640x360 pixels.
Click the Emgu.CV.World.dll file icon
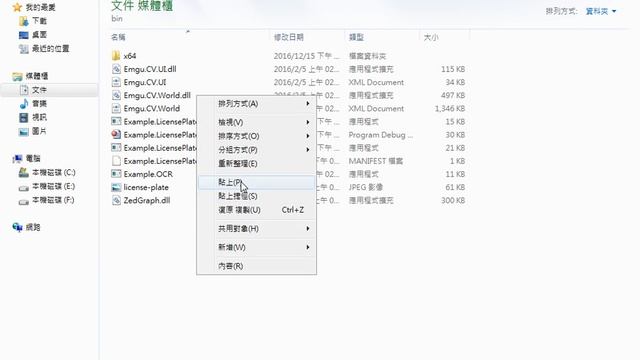(116, 95)
